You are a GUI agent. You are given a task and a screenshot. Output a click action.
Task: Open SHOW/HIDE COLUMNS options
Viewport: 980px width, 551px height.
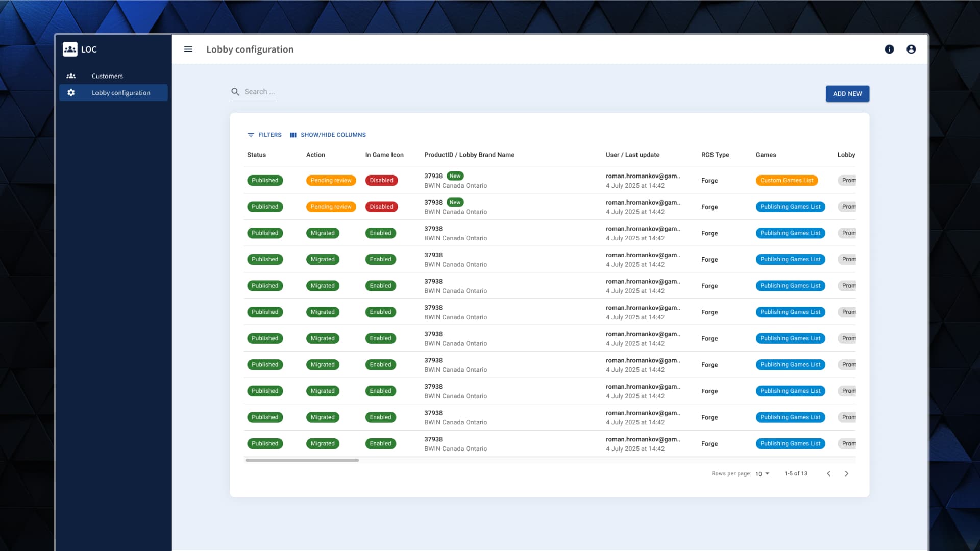(x=333, y=135)
